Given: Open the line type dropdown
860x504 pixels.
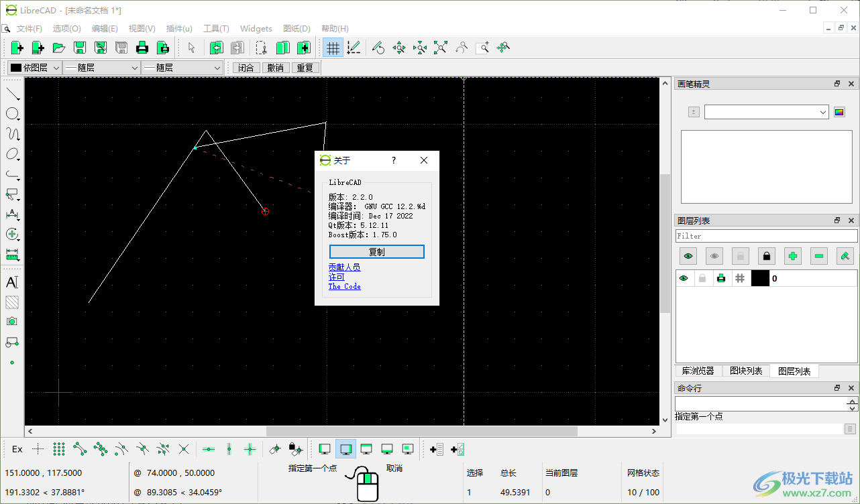Looking at the screenshot, I should (182, 68).
